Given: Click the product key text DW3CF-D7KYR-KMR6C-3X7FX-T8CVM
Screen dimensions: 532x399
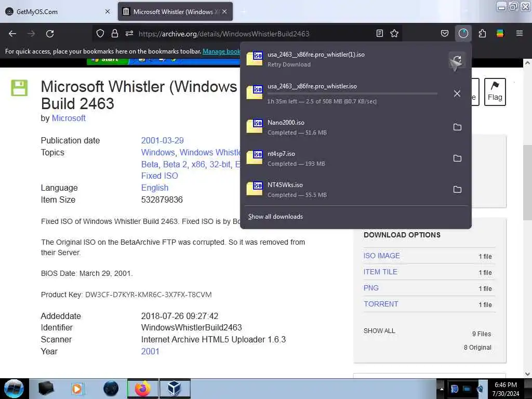Looking at the screenshot, I should (148, 295).
